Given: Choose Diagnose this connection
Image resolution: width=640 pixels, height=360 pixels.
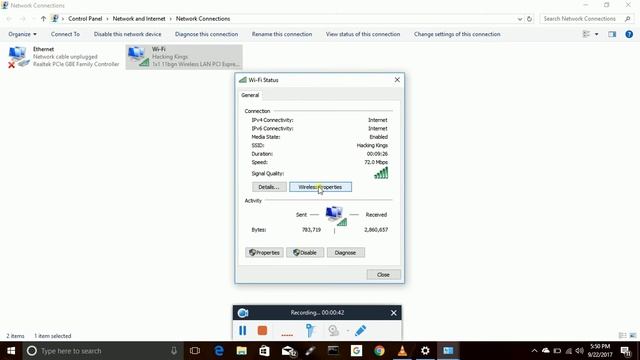Looking at the screenshot, I should 206,34.
